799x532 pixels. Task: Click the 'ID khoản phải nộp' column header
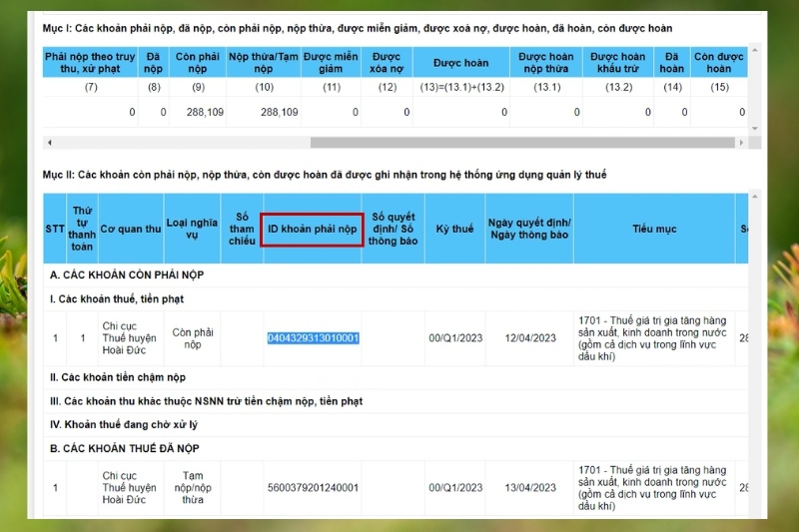[x=313, y=229]
